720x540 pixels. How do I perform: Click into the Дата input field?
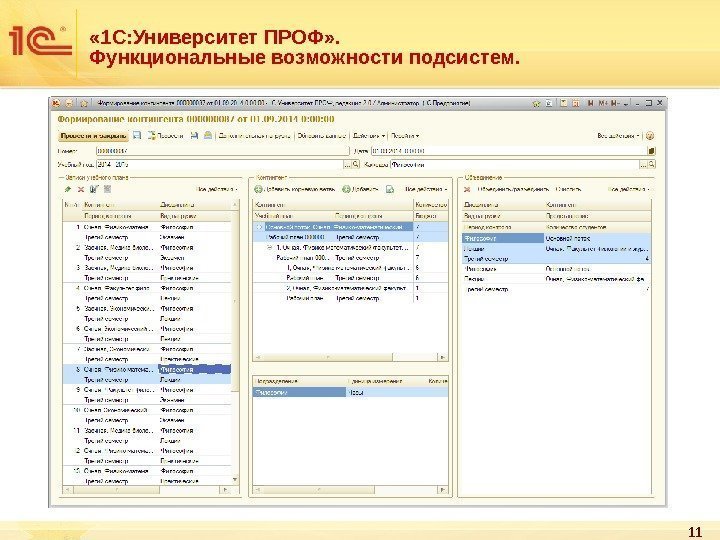click(509, 151)
